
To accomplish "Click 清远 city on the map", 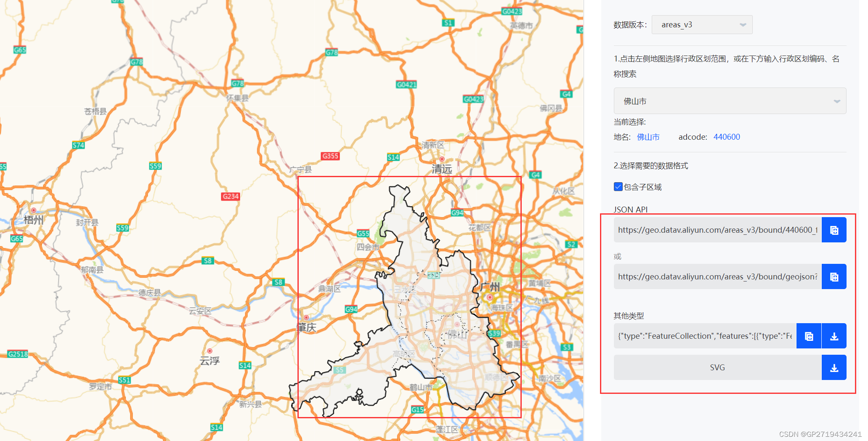I will [442, 169].
